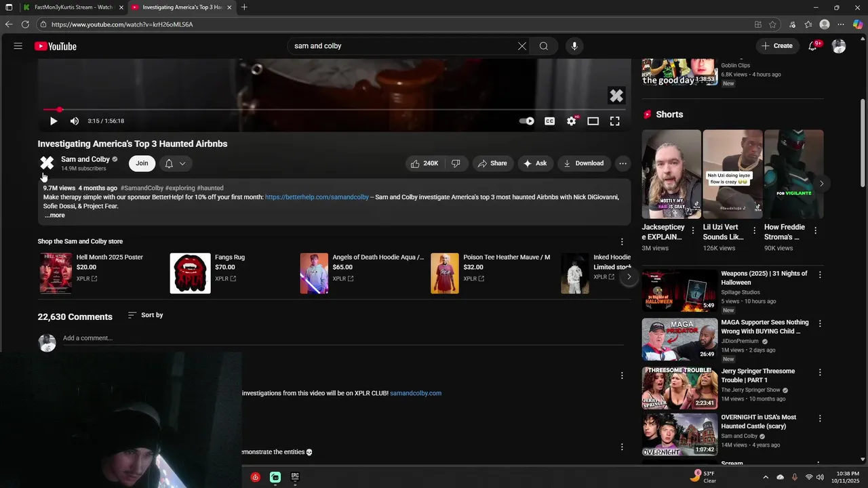868x488 pixels.
Task: Open more actions menu beside Download
Action: [x=623, y=163]
